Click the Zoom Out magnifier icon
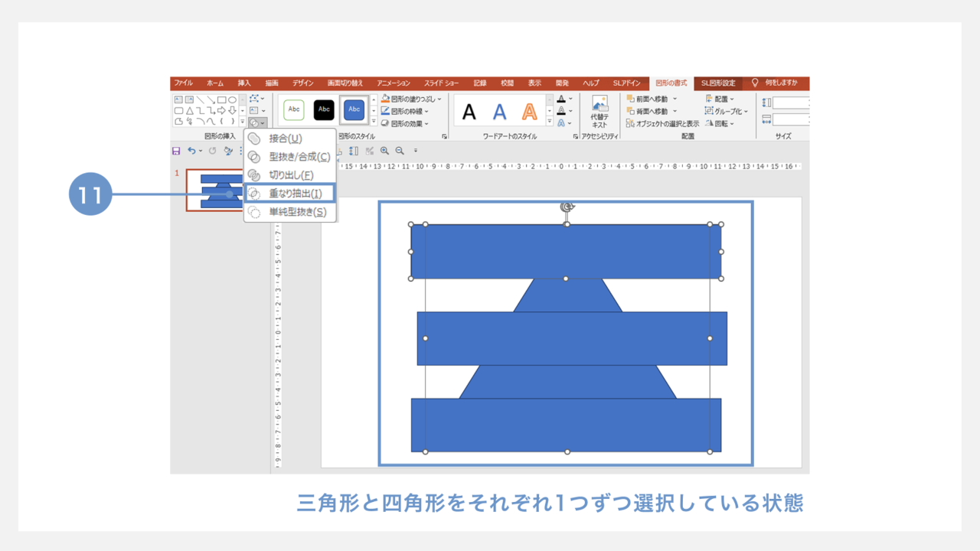Image resolution: width=980 pixels, height=551 pixels. coord(399,151)
